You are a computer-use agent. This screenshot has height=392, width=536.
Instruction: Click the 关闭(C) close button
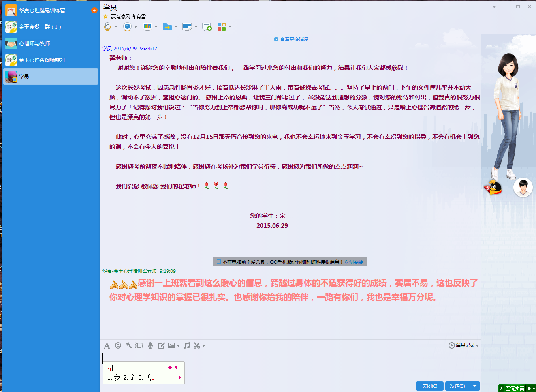coord(429,386)
